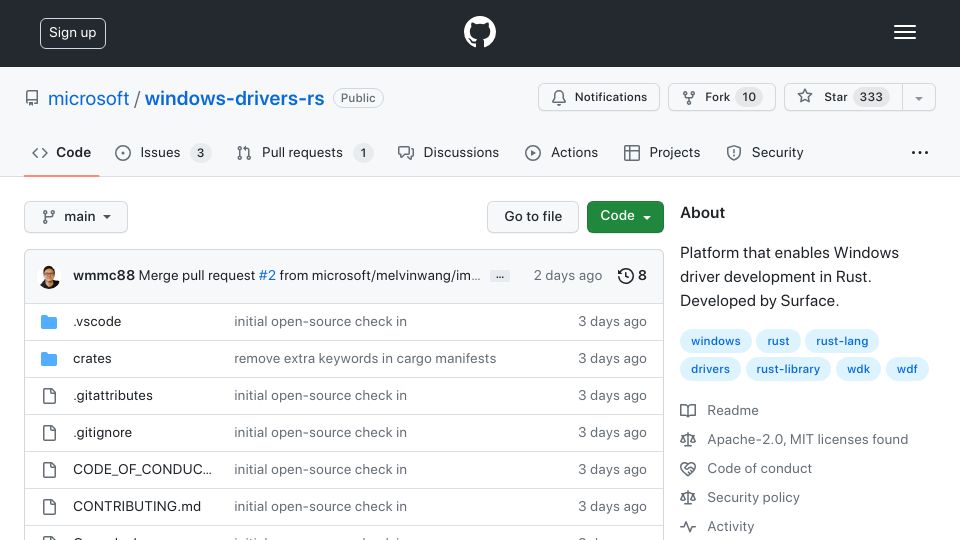
Task: Click the .gitattributes file icon
Action: [x=49, y=396]
